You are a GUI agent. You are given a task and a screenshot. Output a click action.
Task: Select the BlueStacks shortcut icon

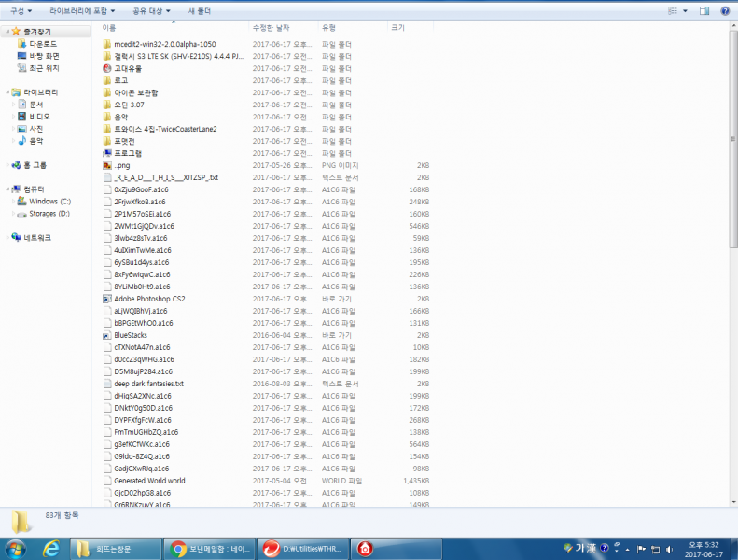pos(107,335)
